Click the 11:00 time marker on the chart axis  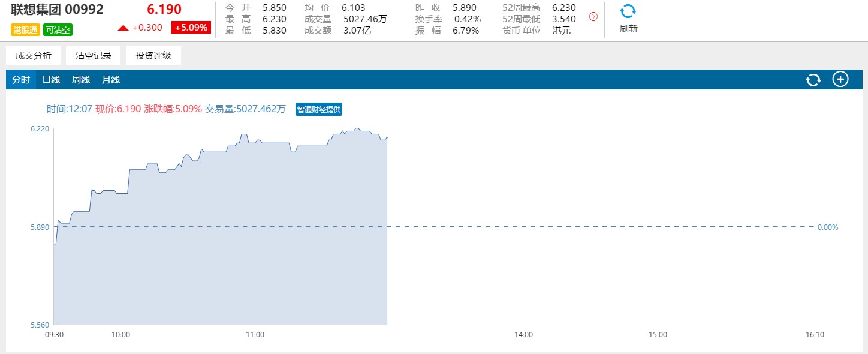pos(255,335)
